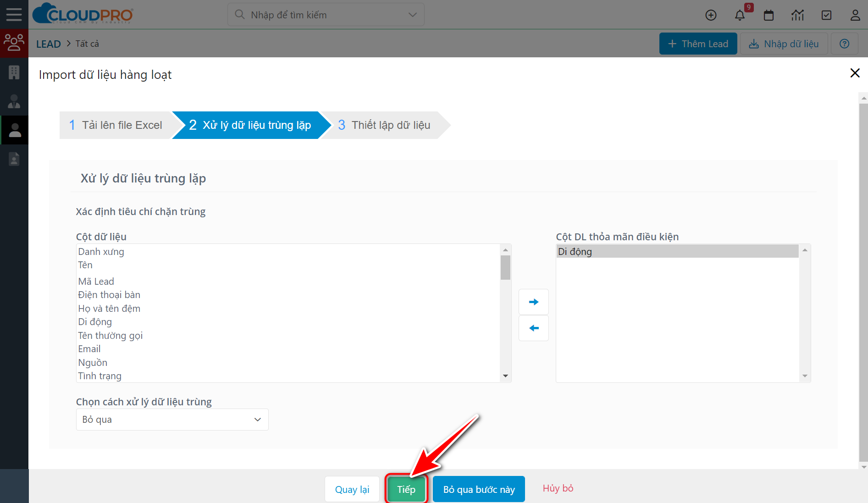Open the document person sidebar icon
This screenshot has height=503, width=868.
14,159
